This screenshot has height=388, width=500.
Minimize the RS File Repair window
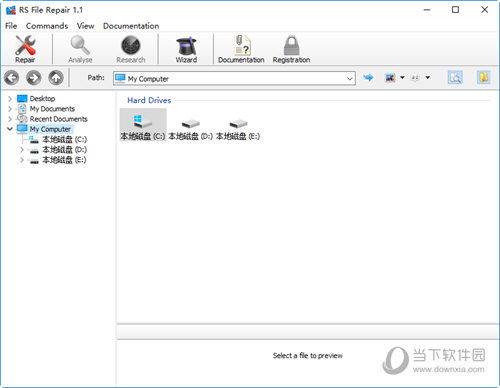427,10
